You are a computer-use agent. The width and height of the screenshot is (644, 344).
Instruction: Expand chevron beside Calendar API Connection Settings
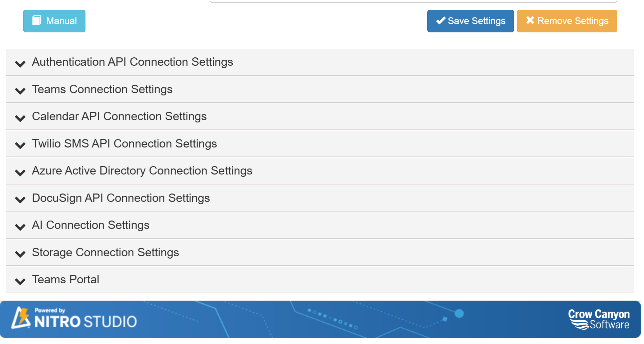click(x=20, y=118)
